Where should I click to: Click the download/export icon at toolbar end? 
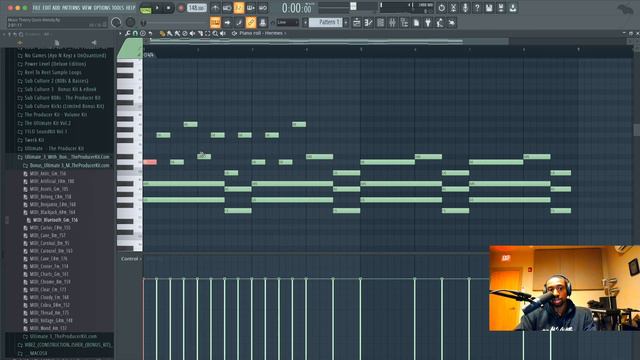coord(513,8)
